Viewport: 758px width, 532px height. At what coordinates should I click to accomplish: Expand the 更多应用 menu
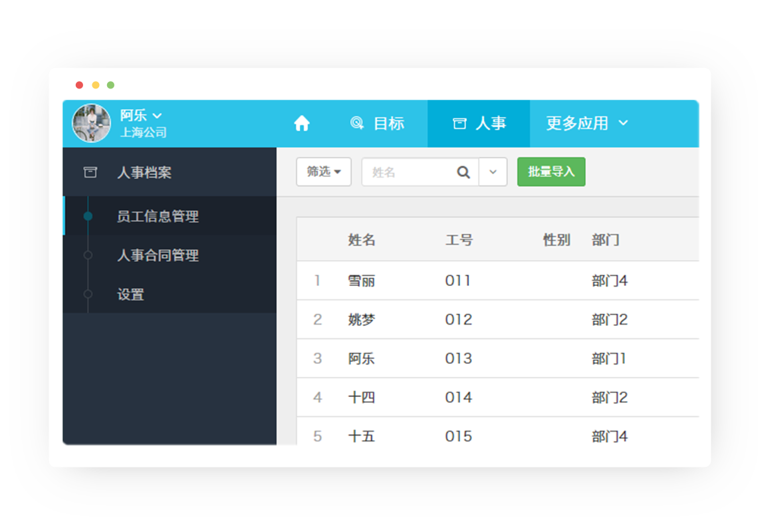tap(586, 124)
